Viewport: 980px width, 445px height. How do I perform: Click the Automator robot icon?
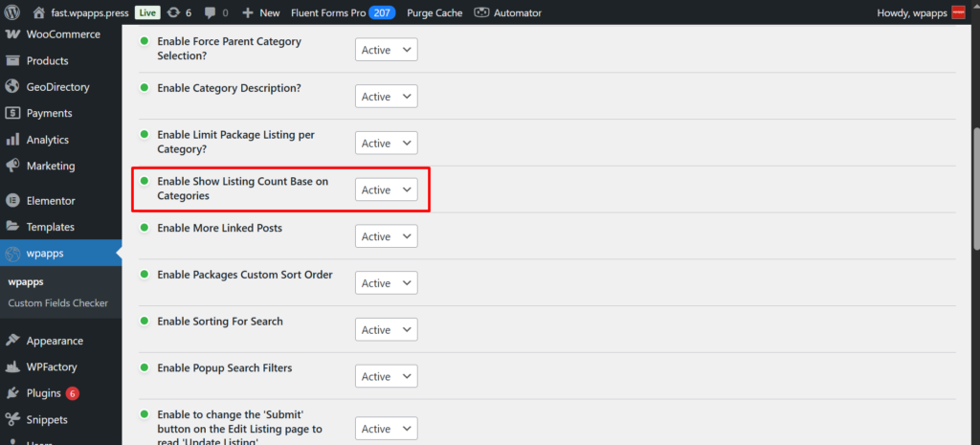(x=481, y=12)
